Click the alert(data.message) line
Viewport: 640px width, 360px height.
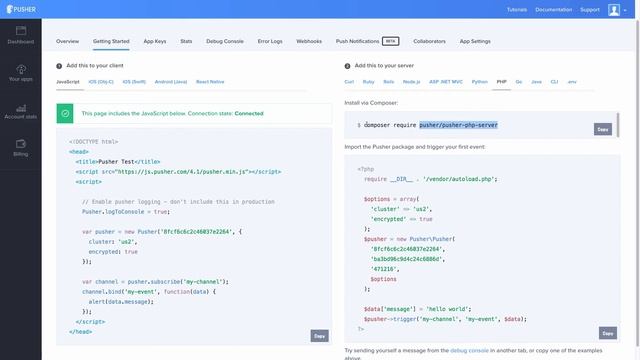(121, 302)
